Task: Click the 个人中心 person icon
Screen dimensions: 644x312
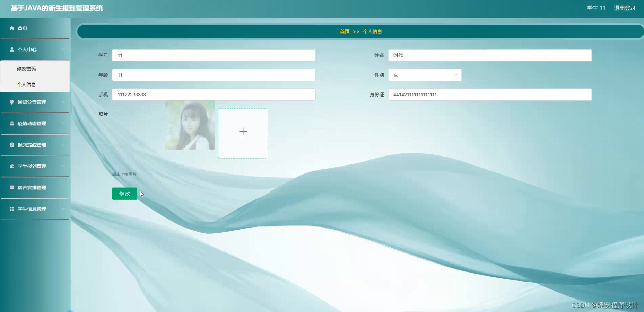Action: 11,49
